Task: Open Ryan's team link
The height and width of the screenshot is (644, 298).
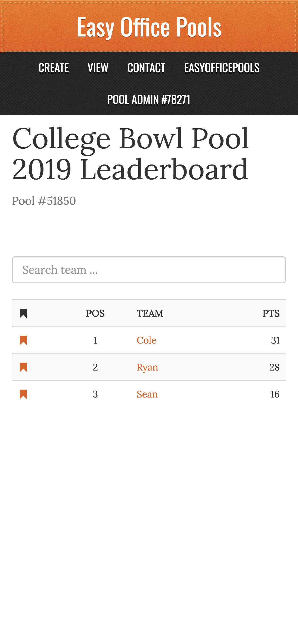Action: (x=147, y=367)
